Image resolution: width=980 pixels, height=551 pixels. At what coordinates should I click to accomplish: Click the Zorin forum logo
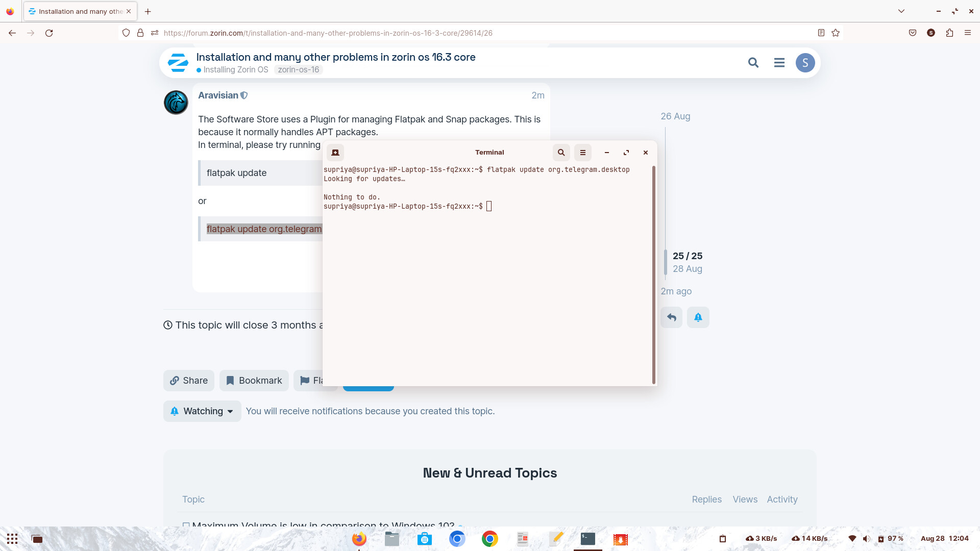pyautogui.click(x=178, y=63)
